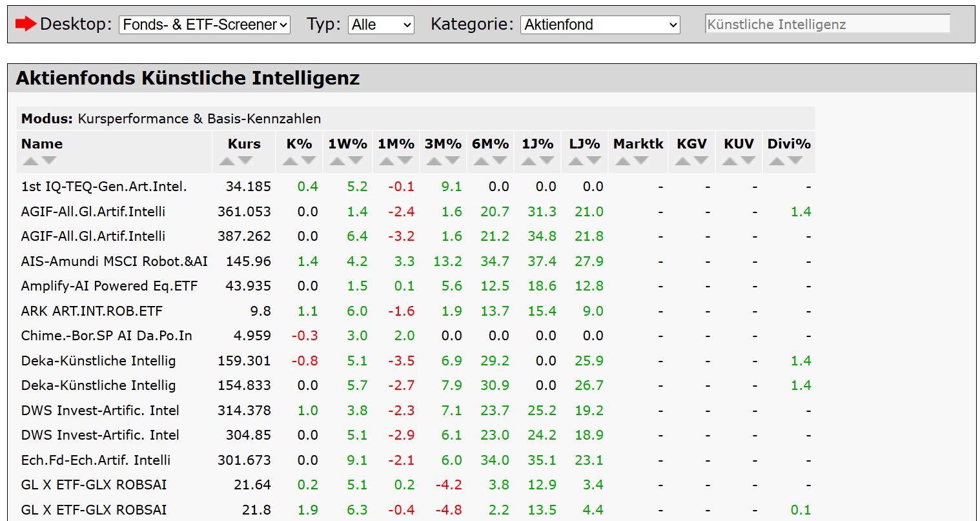980x521 pixels.
Task: Sort 1J% column descending with down arrow
Action: pyautogui.click(x=547, y=161)
